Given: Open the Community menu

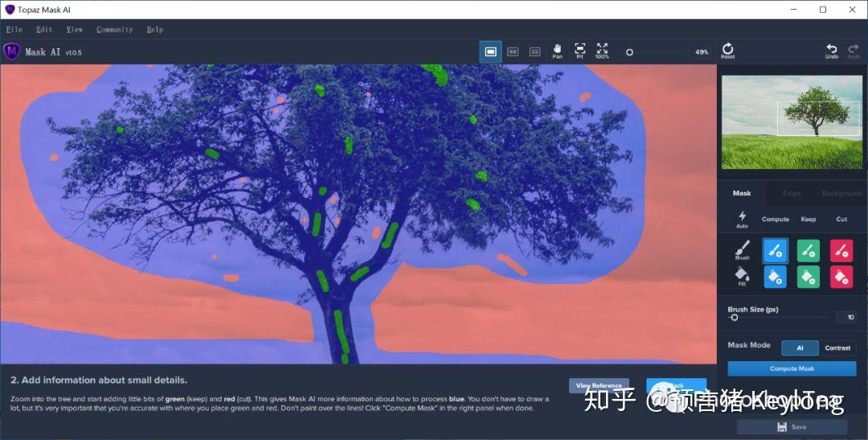Looking at the screenshot, I should coord(115,30).
